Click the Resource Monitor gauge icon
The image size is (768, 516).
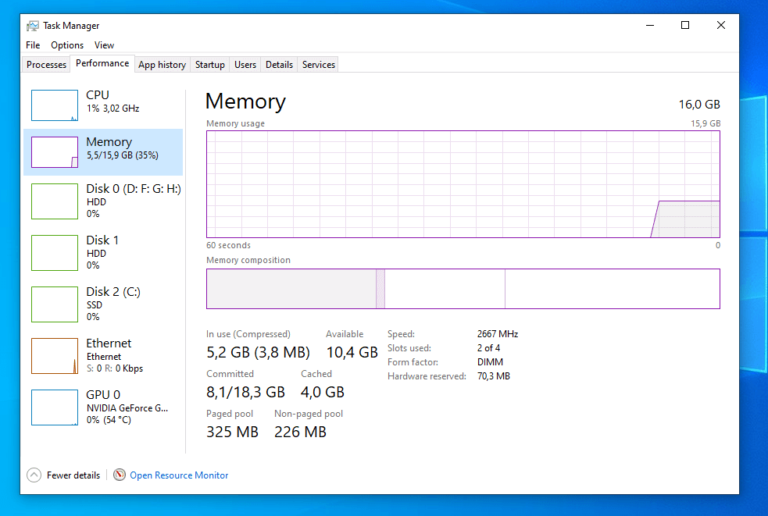(x=119, y=475)
